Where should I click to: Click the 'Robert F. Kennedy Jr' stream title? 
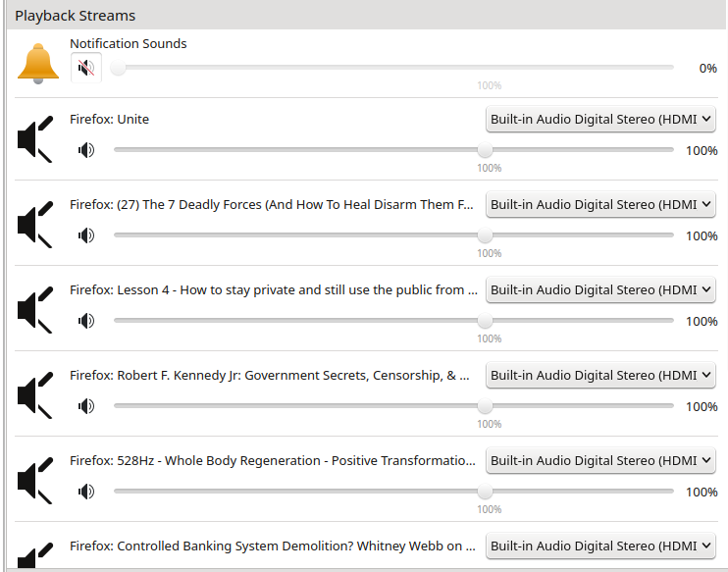click(x=269, y=376)
